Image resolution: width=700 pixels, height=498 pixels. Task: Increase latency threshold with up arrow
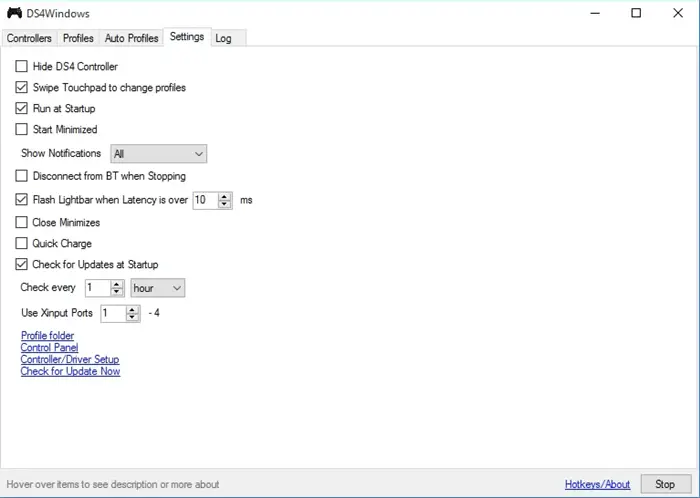pyautogui.click(x=225, y=196)
